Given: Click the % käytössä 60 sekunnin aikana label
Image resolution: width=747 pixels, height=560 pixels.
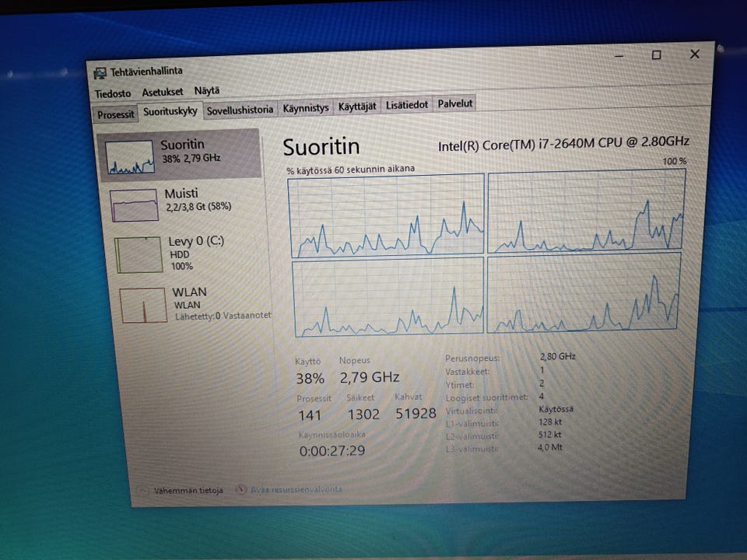Looking at the screenshot, I should click(350, 170).
